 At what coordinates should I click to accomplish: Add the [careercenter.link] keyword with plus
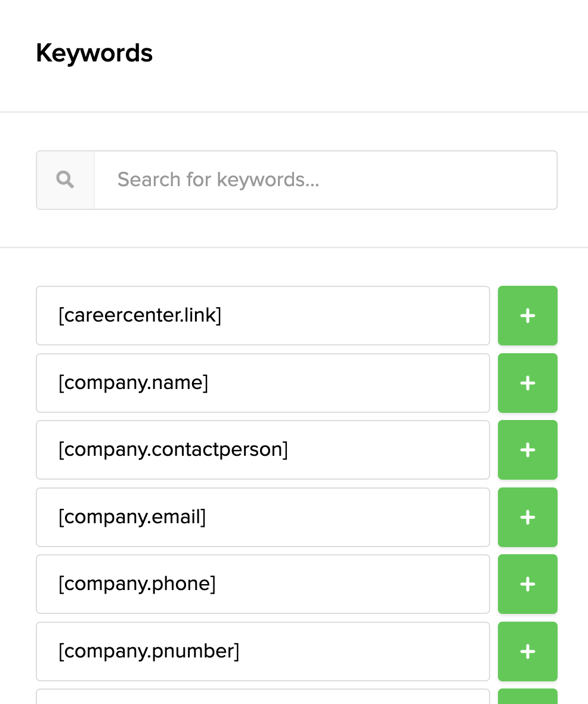click(527, 316)
